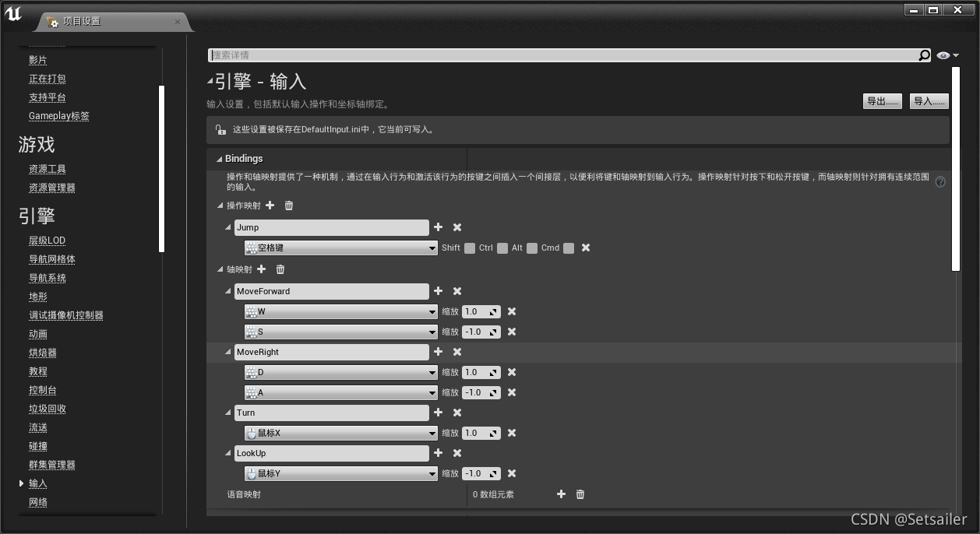Remove the MoveRight axis mapping
The height and width of the screenshot is (534, 980).
click(x=457, y=352)
